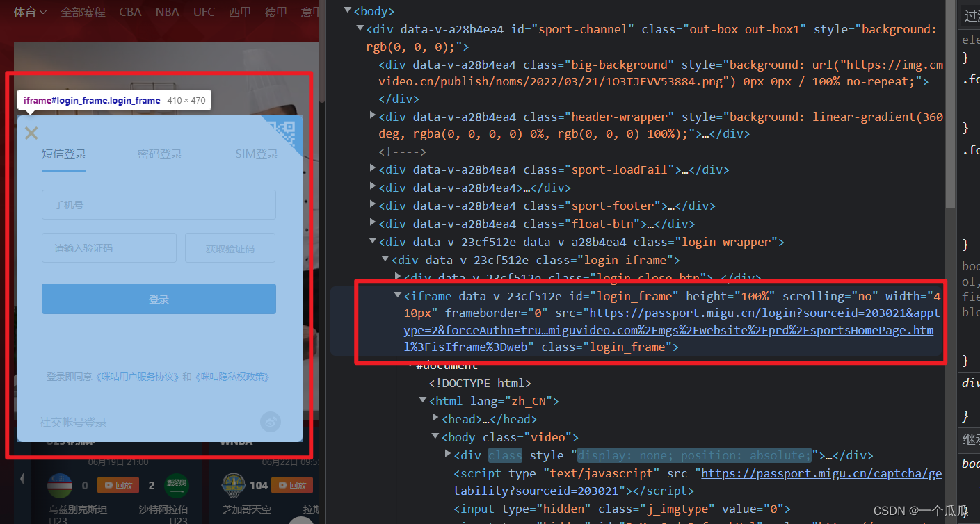Expand the sport-loadFail div node
Screen dimensions: 980x524
coord(373,168)
